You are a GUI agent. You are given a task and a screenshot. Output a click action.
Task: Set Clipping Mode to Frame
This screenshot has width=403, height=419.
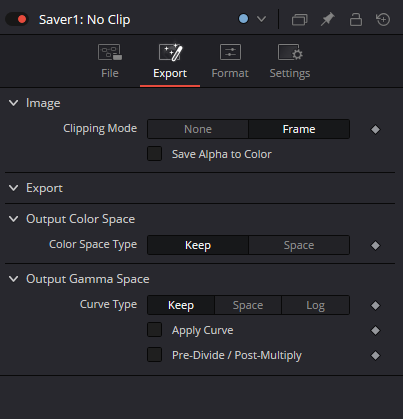click(x=299, y=129)
